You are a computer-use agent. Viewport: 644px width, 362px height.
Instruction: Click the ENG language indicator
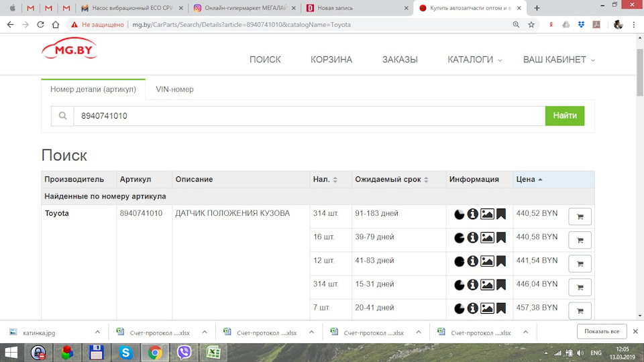coord(596,353)
